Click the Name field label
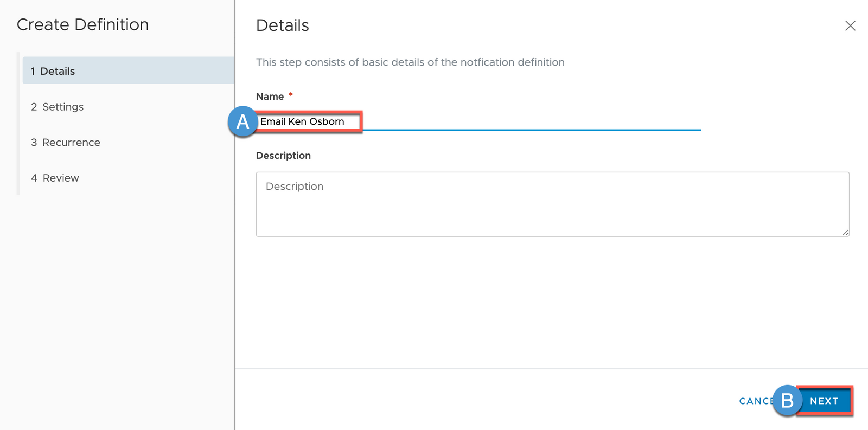This screenshot has width=868, height=430. tap(270, 97)
